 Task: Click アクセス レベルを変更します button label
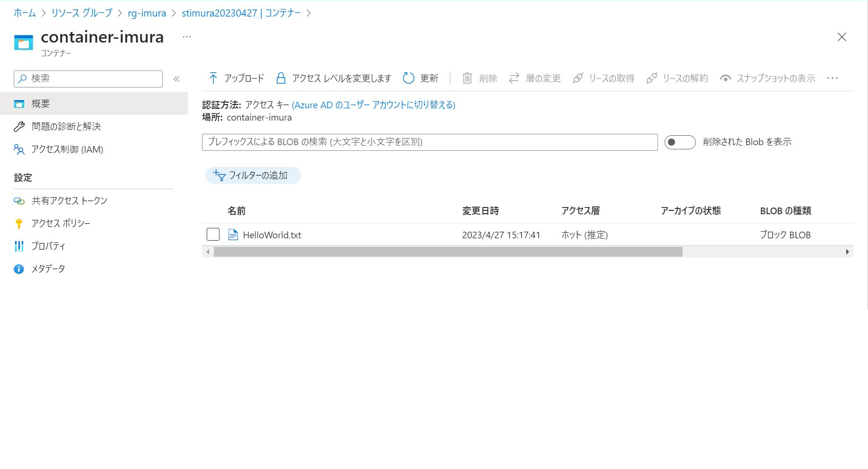pos(342,78)
